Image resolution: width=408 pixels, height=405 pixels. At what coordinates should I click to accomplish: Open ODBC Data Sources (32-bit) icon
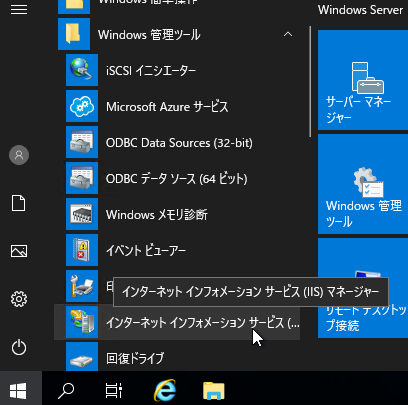pos(82,142)
